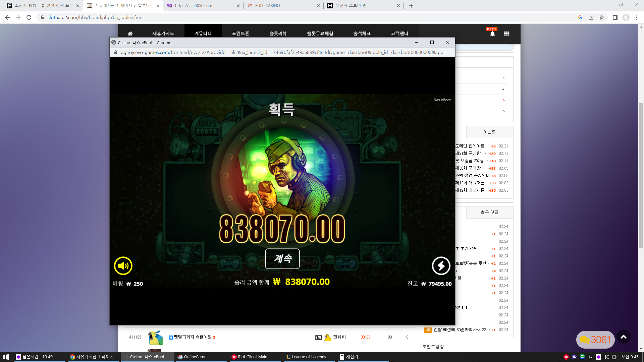644x362 pixels.
Task: Open the taskbar clock showing 오전 9:45
Action: pyautogui.click(x=630, y=357)
